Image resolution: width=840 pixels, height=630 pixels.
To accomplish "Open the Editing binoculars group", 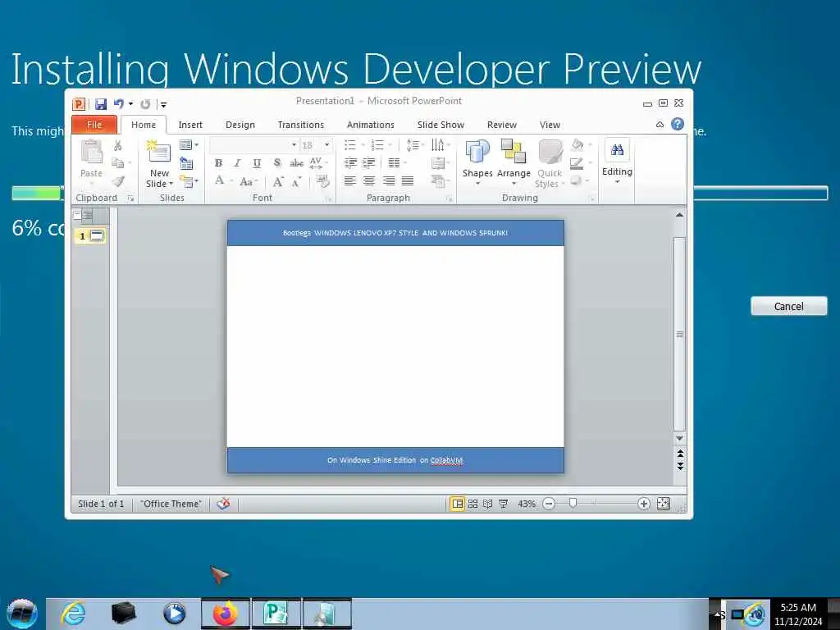I will pos(617,161).
